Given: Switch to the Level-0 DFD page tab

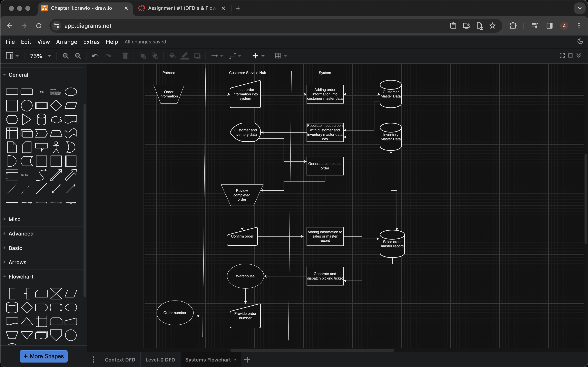Looking at the screenshot, I should click(x=160, y=359).
